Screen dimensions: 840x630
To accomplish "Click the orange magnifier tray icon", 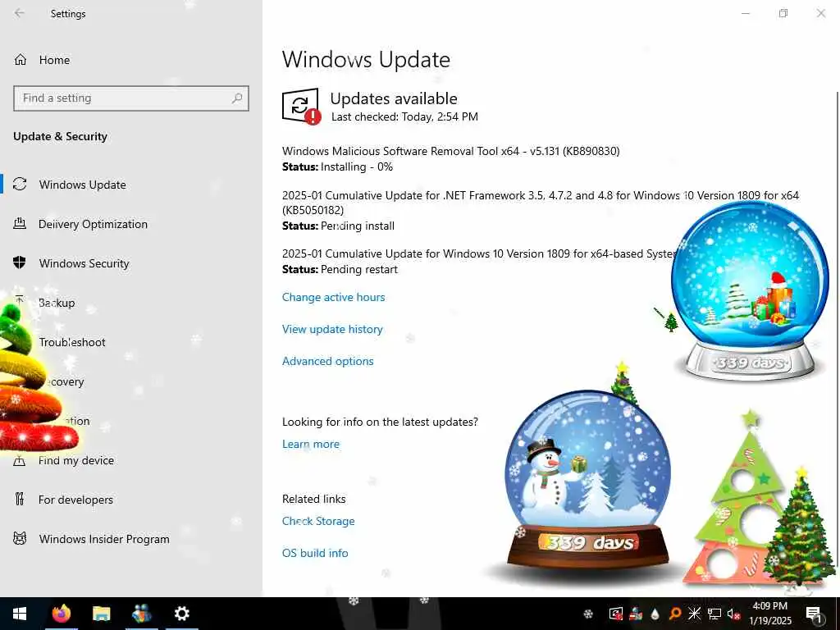I will tap(674, 614).
